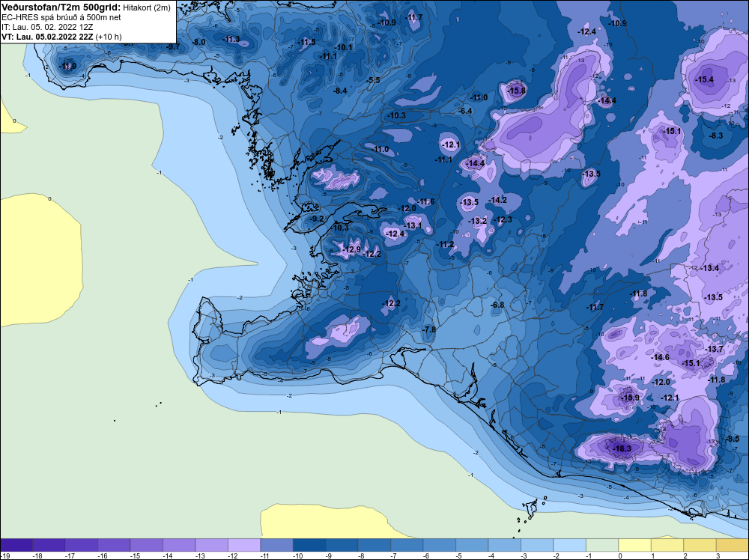749x560 pixels.
Task: Click the VT valid time 22Z line
Action: (x=61, y=37)
